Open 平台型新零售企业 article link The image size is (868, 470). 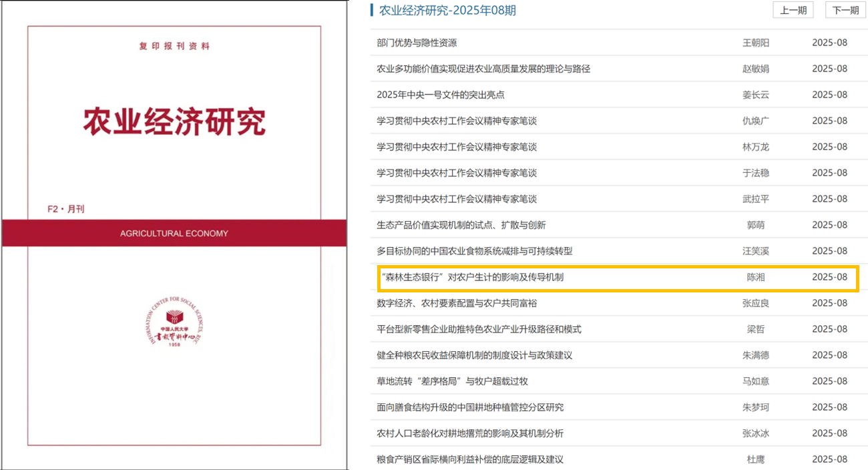[479, 329]
